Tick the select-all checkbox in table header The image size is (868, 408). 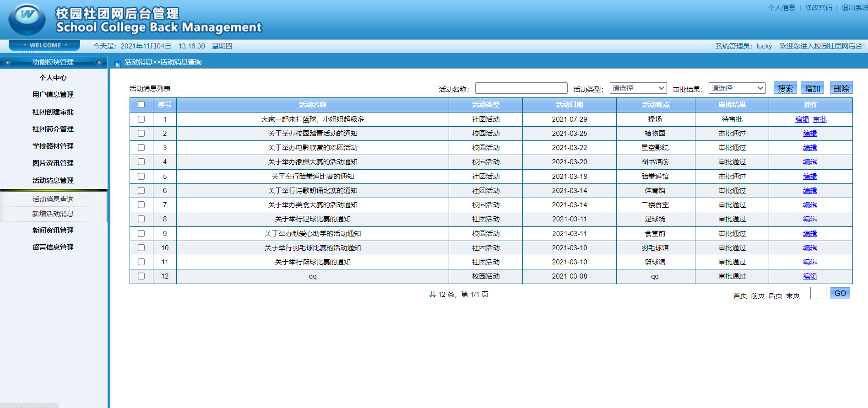coord(141,105)
